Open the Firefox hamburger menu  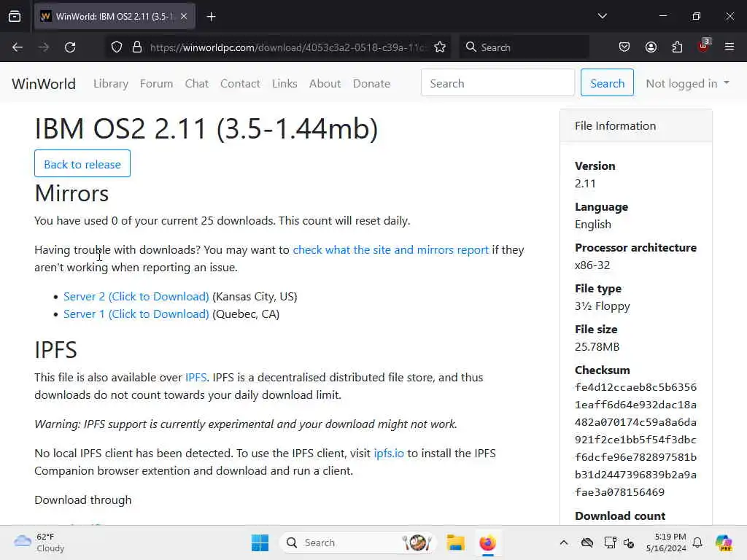tap(729, 47)
